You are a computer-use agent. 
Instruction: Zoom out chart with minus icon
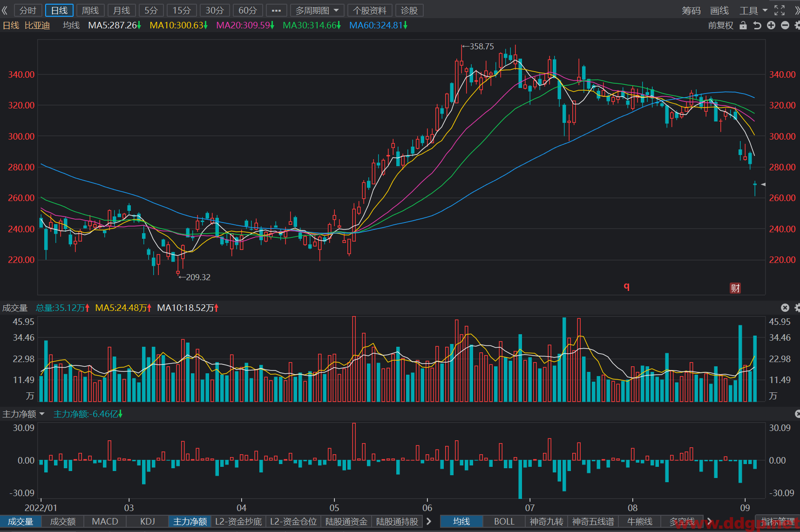point(785,26)
